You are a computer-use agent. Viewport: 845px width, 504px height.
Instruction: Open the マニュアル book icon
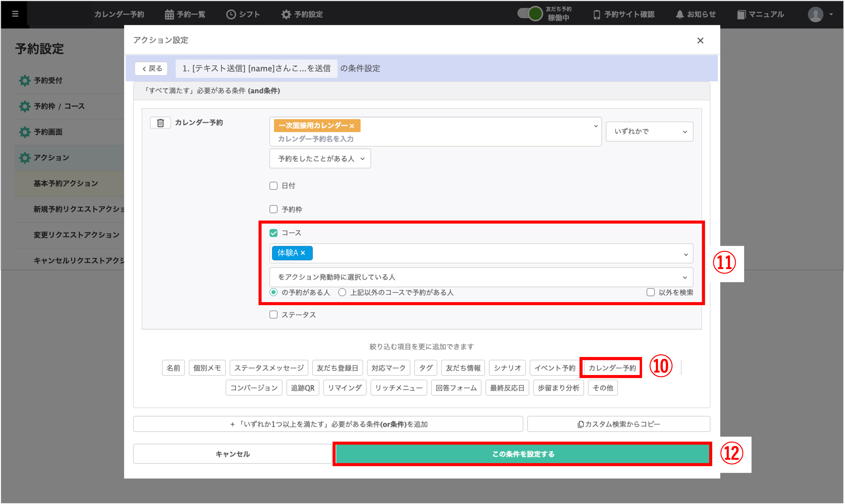tap(741, 15)
